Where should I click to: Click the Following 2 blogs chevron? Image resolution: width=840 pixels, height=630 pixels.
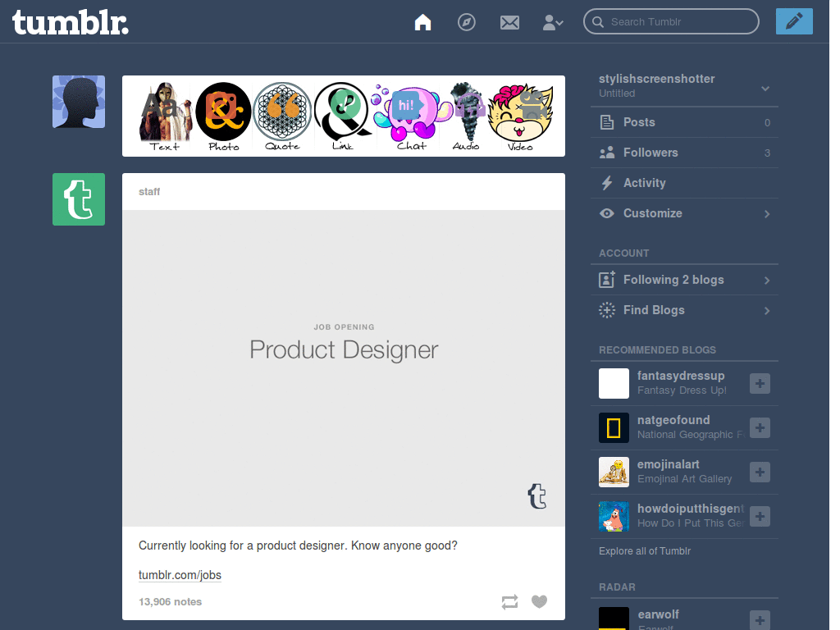[x=767, y=281]
